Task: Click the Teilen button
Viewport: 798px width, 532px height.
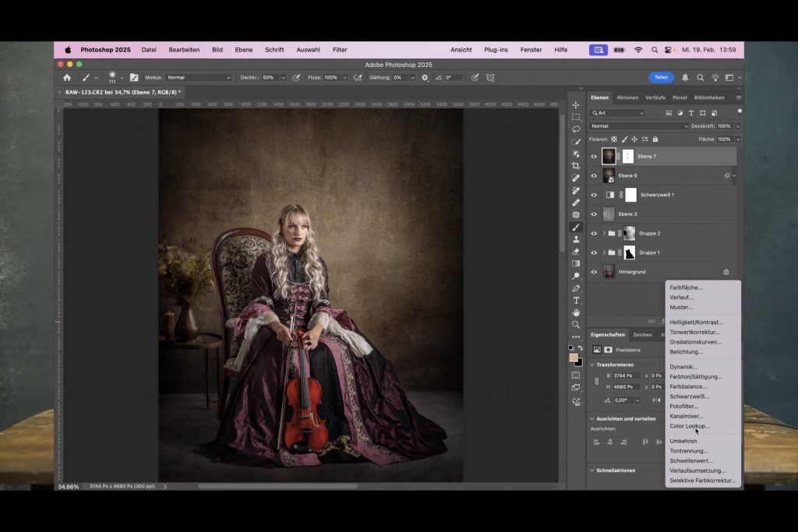Action: point(661,78)
